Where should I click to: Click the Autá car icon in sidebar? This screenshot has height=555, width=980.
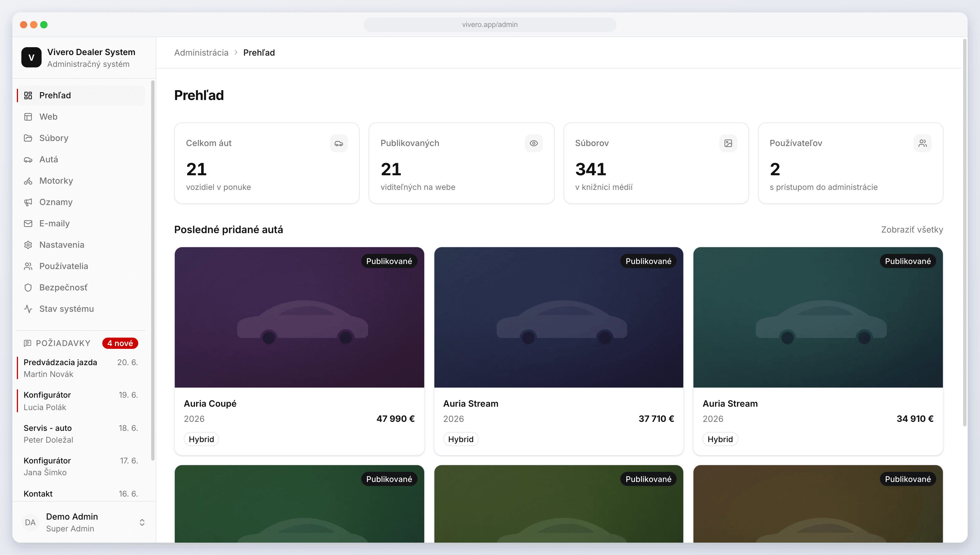(x=28, y=159)
